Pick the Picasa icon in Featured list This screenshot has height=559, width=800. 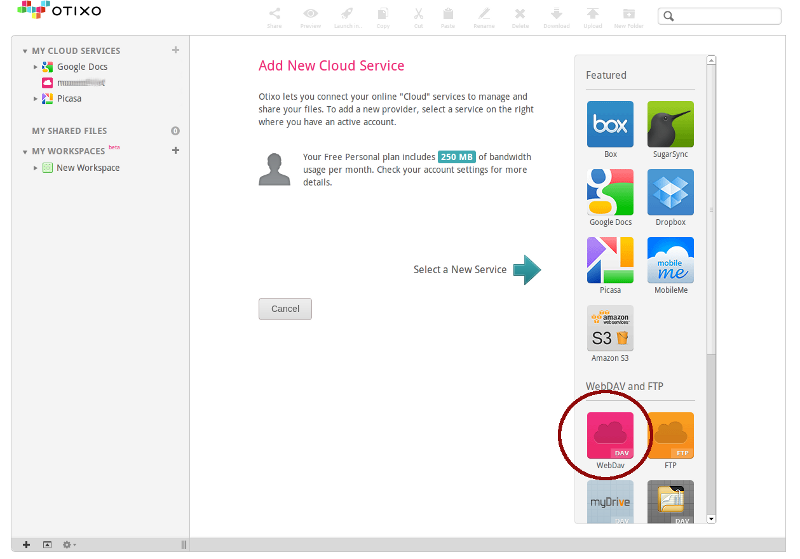[610, 260]
